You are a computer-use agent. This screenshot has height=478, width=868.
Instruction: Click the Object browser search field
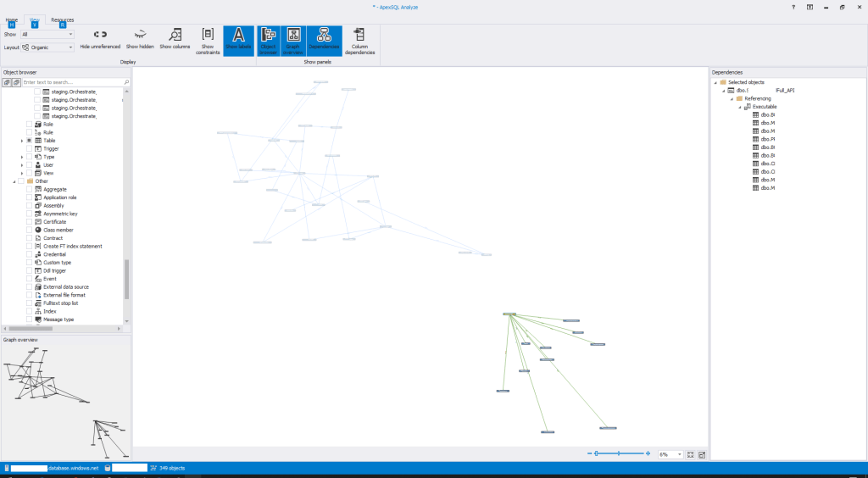[x=73, y=82]
